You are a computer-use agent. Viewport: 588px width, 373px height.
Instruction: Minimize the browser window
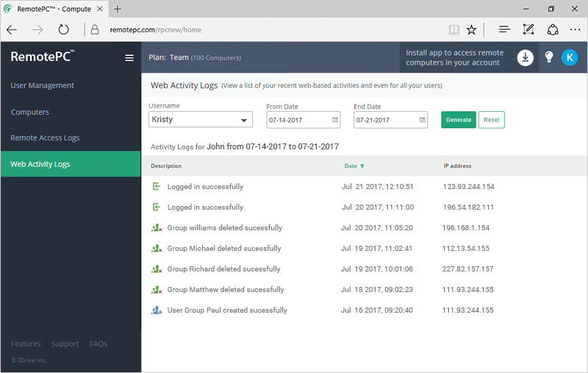526,9
